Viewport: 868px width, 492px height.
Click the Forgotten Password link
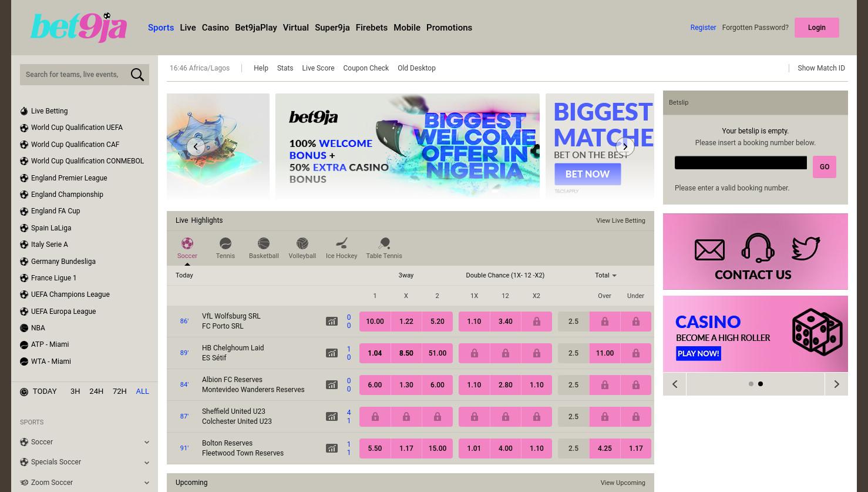pyautogui.click(x=755, y=28)
